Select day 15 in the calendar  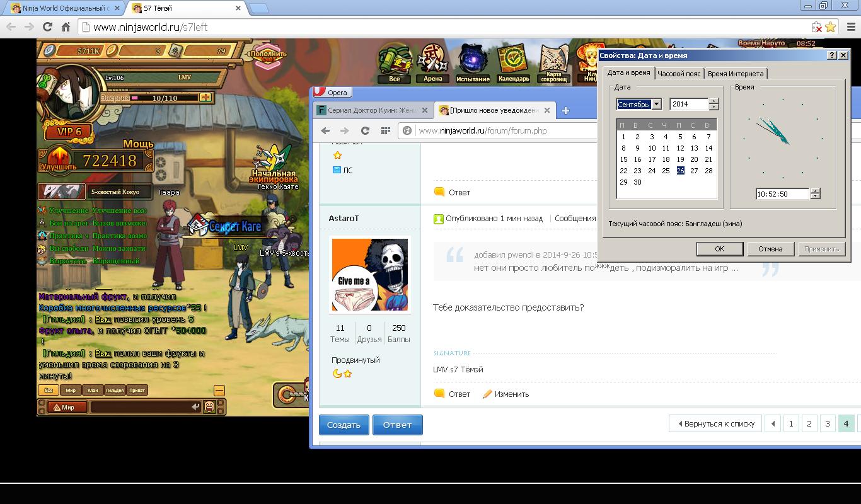tap(623, 159)
